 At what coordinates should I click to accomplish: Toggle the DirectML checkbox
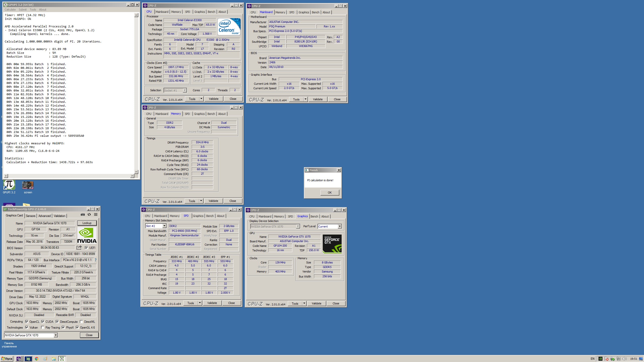pos(81,322)
